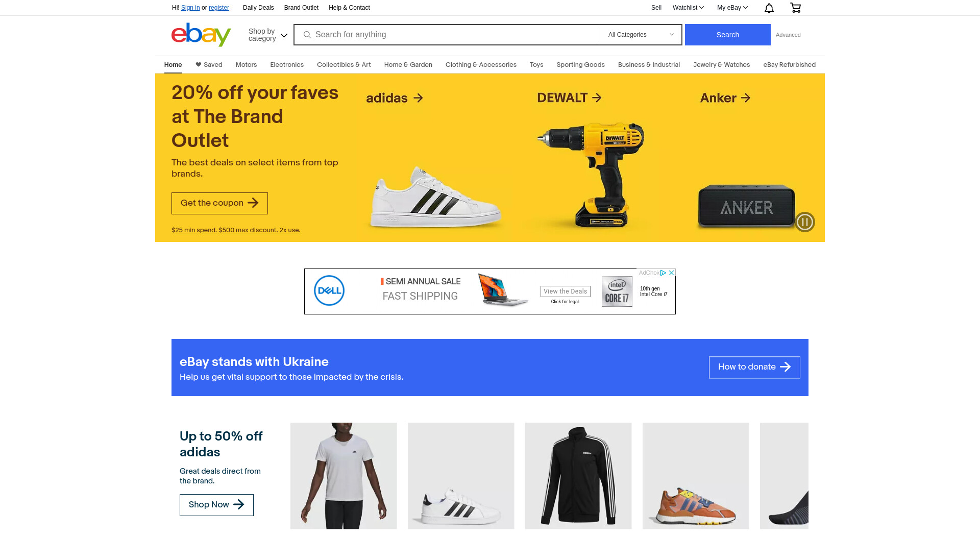The height and width of the screenshot is (537, 980).
Task: Click the Dell logo in the ad
Action: pyautogui.click(x=329, y=290)
